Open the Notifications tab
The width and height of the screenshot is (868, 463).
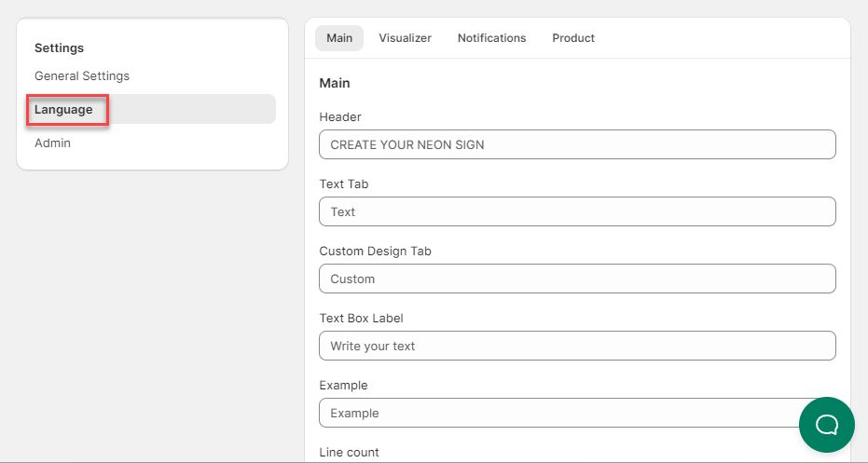(x=491, y=38)
